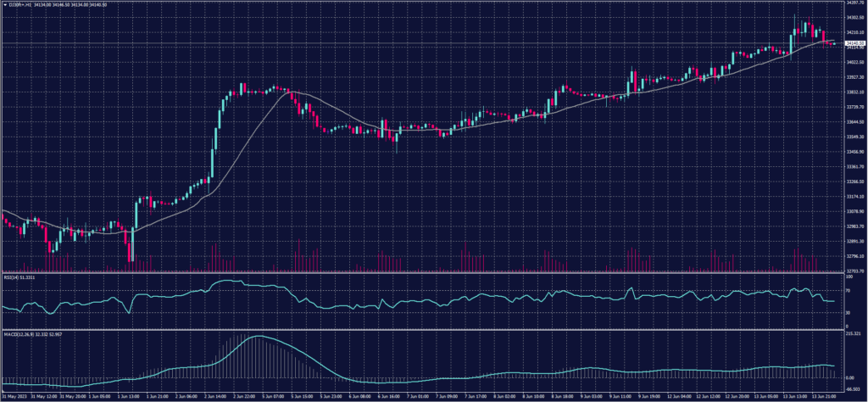Click the divider between RSI and MACD panels
This screenshot has height=402, width=868.
[424, 329]
